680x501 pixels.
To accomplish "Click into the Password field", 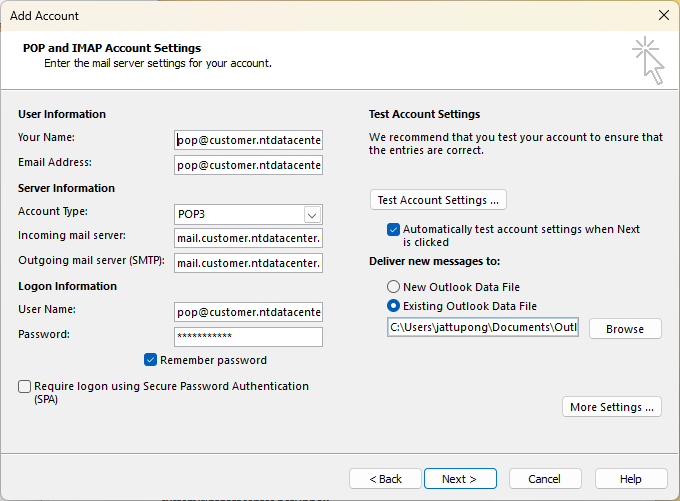I will [x=248, y=337].
